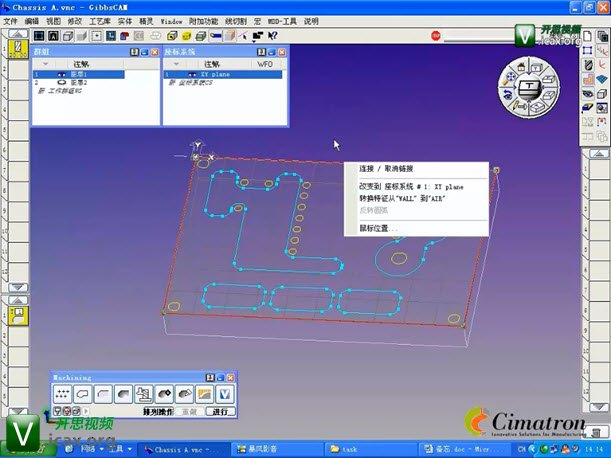
Task: Click the 进行 button in Machining palette
Action: [220, 411]
